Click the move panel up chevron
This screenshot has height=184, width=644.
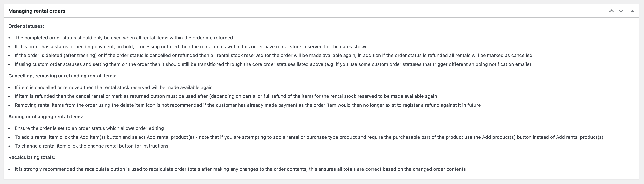(x=611, y=11)
